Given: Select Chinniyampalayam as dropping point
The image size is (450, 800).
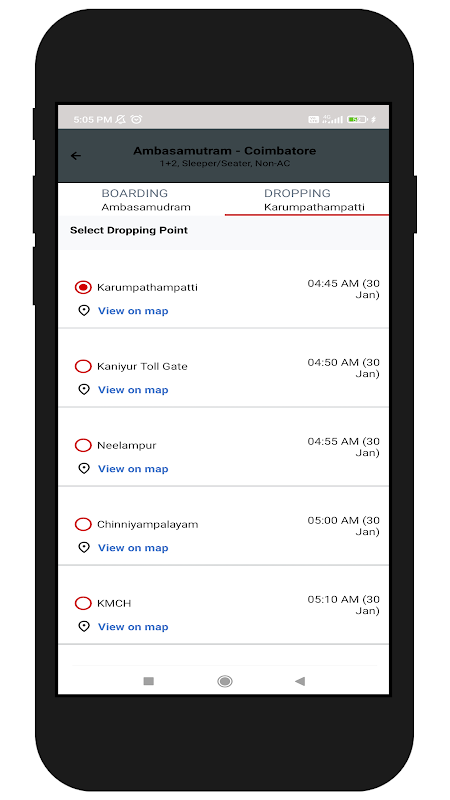Looking at the screenshot, I should (83, 524).
